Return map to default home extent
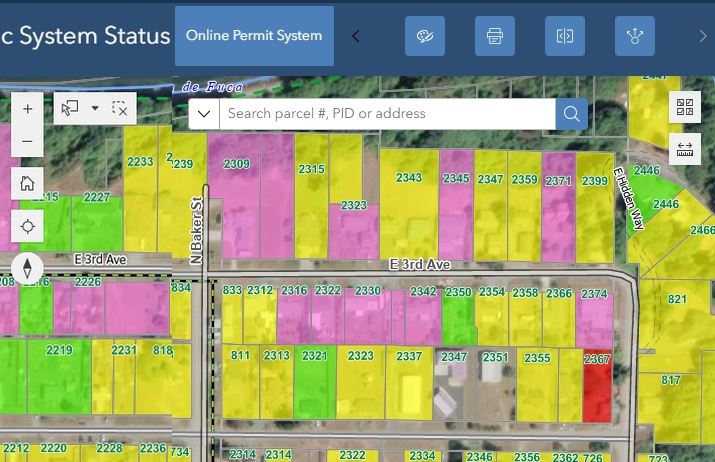This screenshot has width=715, height=462. [x=27, y=183]
